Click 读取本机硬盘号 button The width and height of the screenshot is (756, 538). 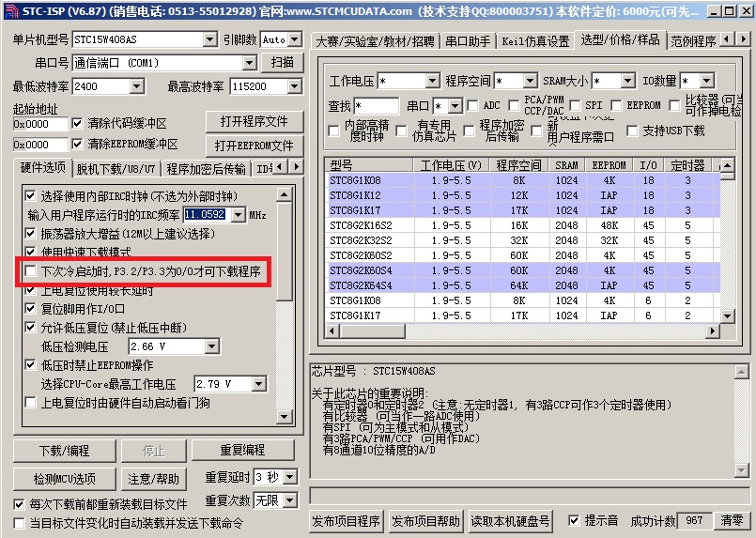click(510, 521)
